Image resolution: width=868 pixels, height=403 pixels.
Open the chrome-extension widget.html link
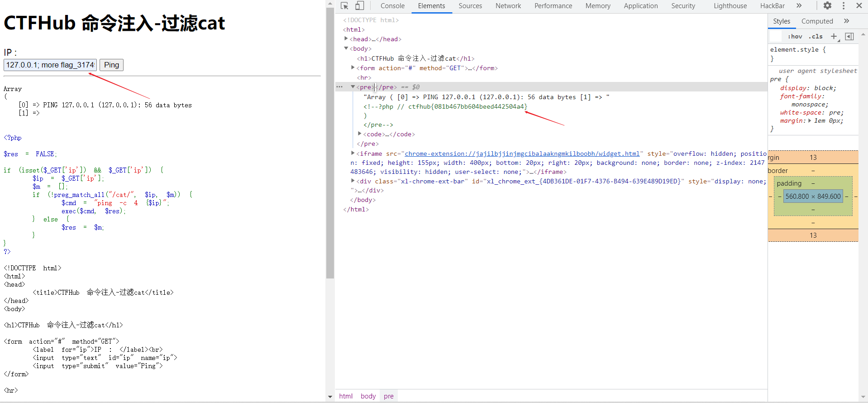point(522,154)
